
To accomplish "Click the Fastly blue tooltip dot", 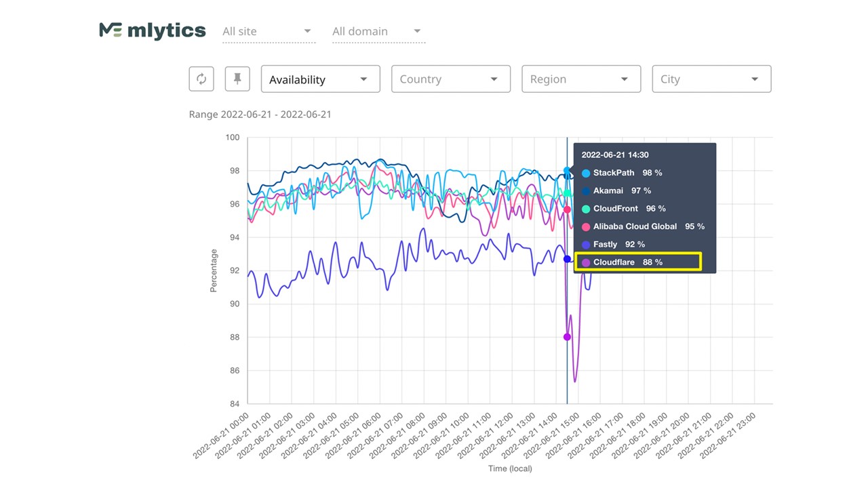I will [586, 244].
